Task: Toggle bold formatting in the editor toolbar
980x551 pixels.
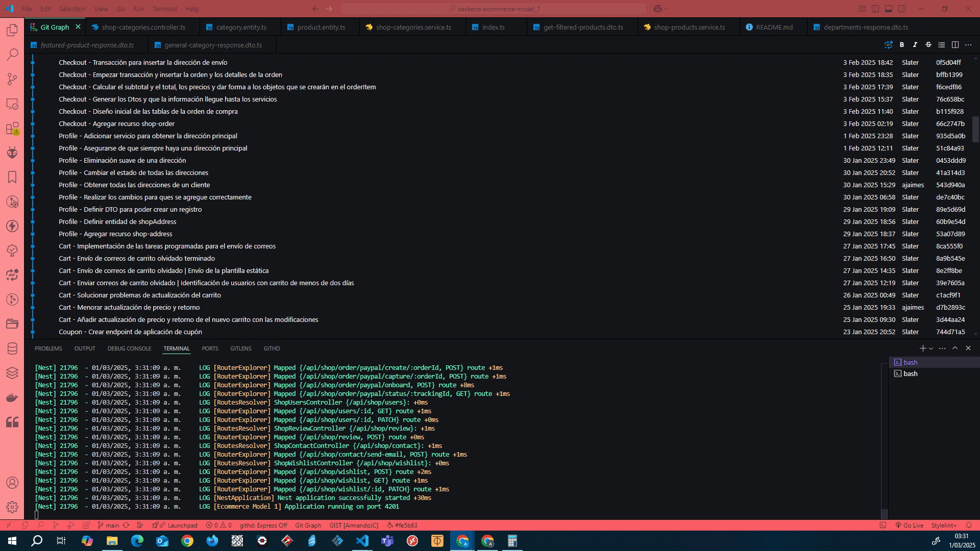Action: [x=902, y=45]
